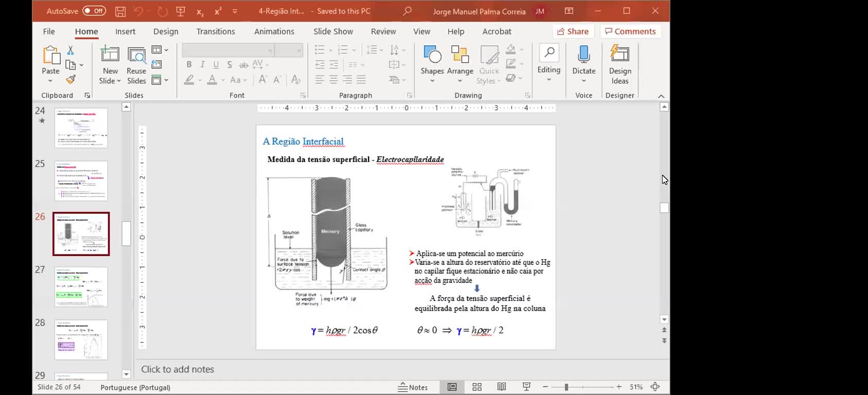The height and width of the screenshot is (395, 868).
Task: Click the zoom slider handle
Action: (x=566, y=387)
